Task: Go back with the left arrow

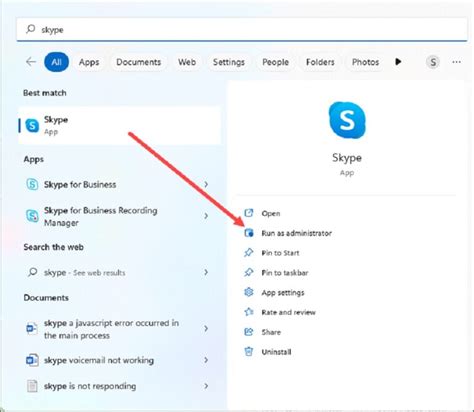Action: (x=31, y=62)
